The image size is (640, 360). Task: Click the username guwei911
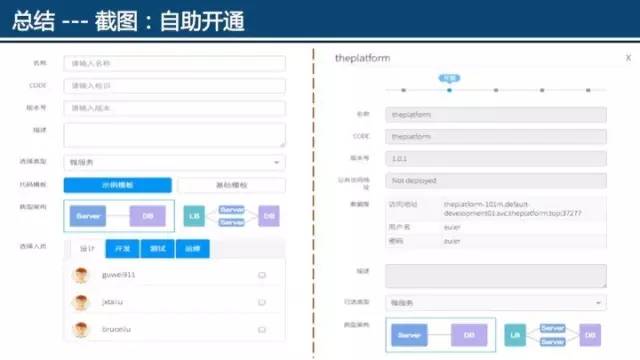(118, 275)
